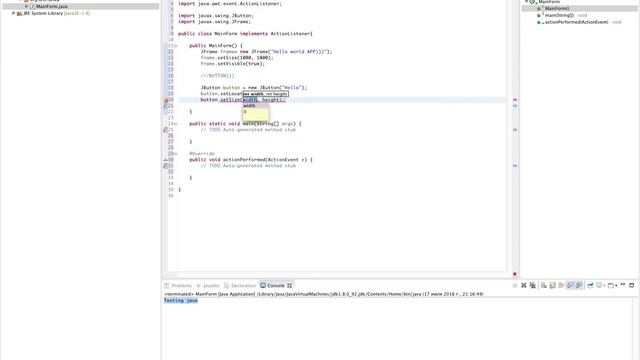
Task: Toggle Word Wrap in Console toolbar
Action: [x=561, y=285]
